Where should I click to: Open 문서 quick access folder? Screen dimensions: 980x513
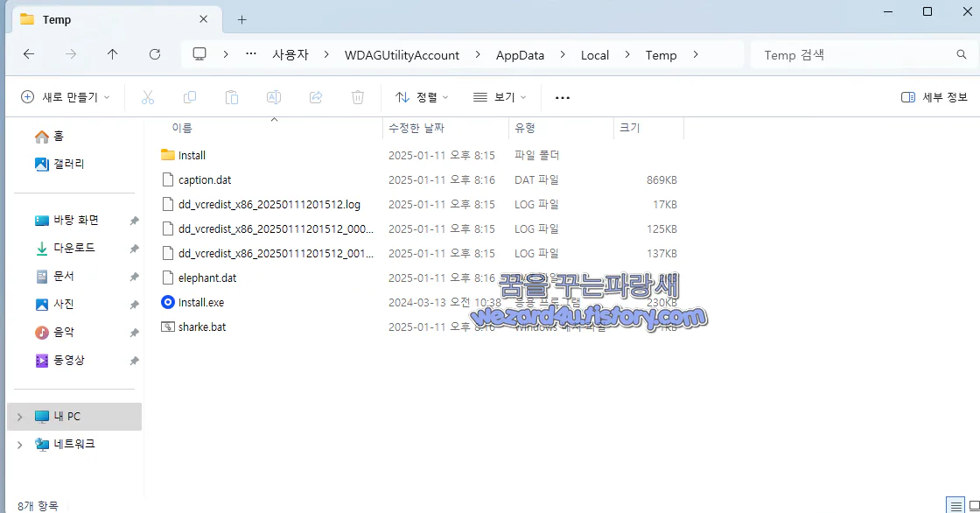(x=55, y=276)
